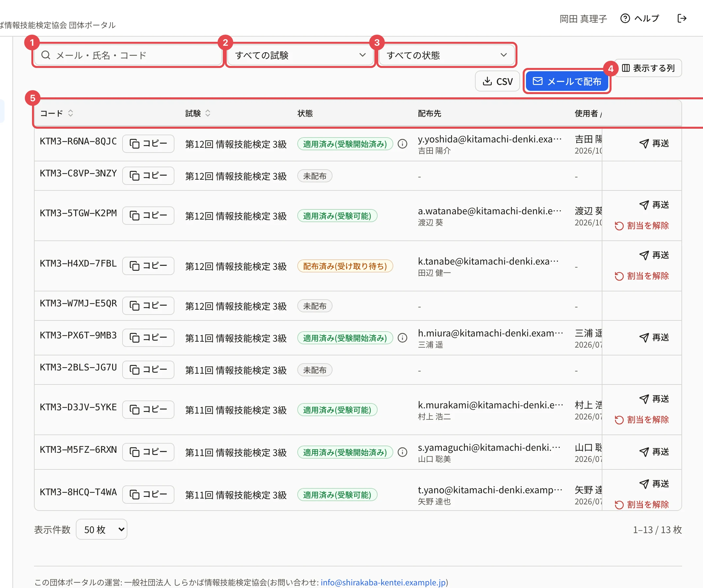Copy code KTM3-5TGW-K2PM
Screen dimensions: 703x588
coord(148,216)
